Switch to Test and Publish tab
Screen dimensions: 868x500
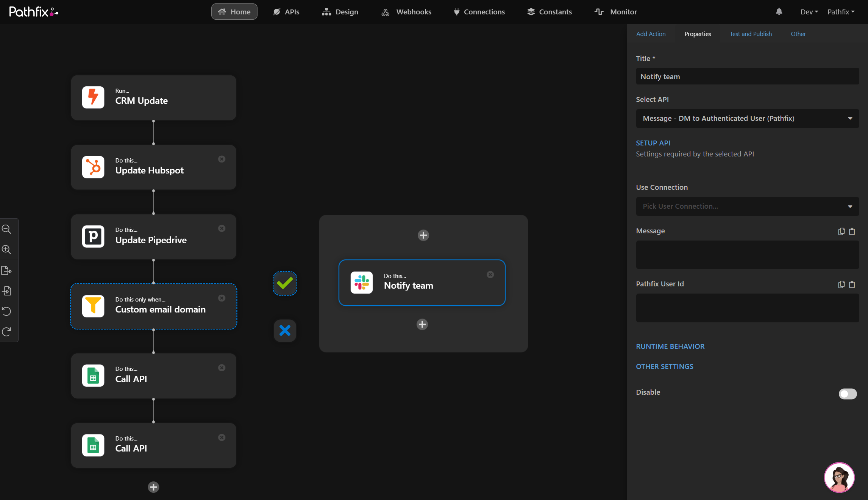[751, 34]
